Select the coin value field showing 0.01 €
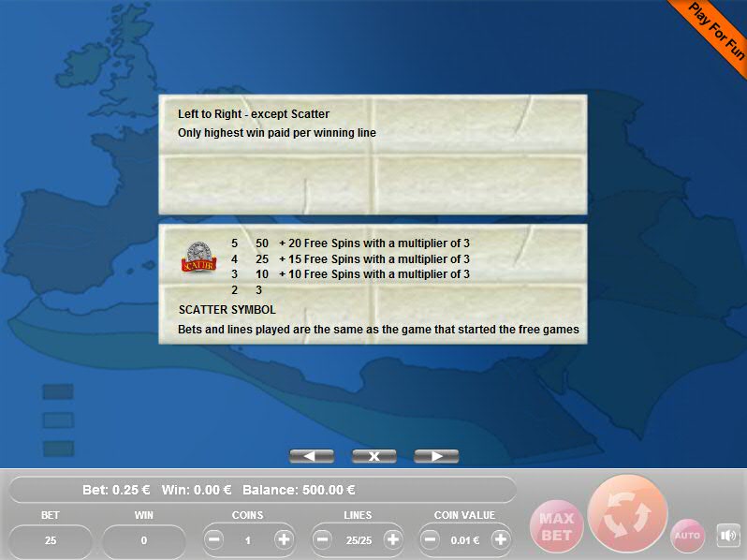The width and height of the screenshot is (747, 560). pos(465,540)
